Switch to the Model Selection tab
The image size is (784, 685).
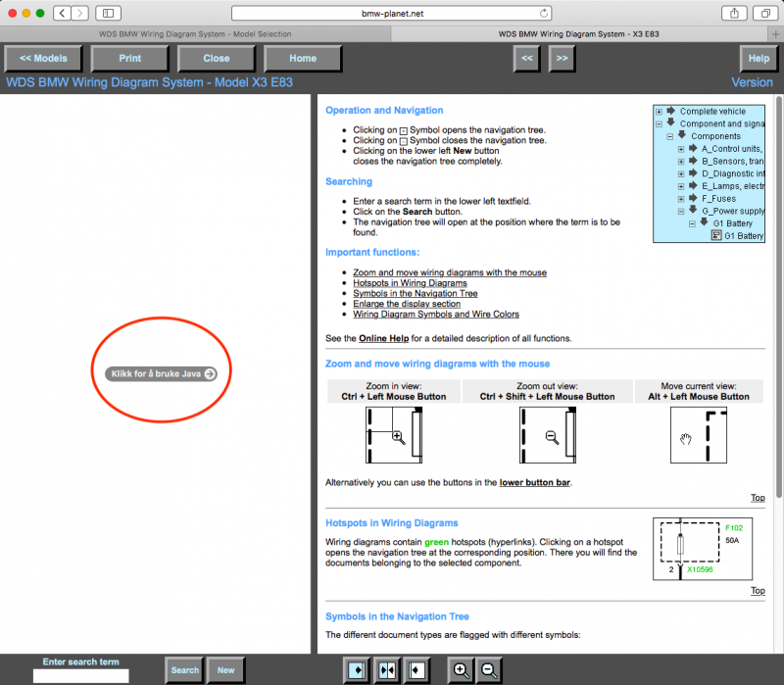pyautogui.click(x=195, y=34)
